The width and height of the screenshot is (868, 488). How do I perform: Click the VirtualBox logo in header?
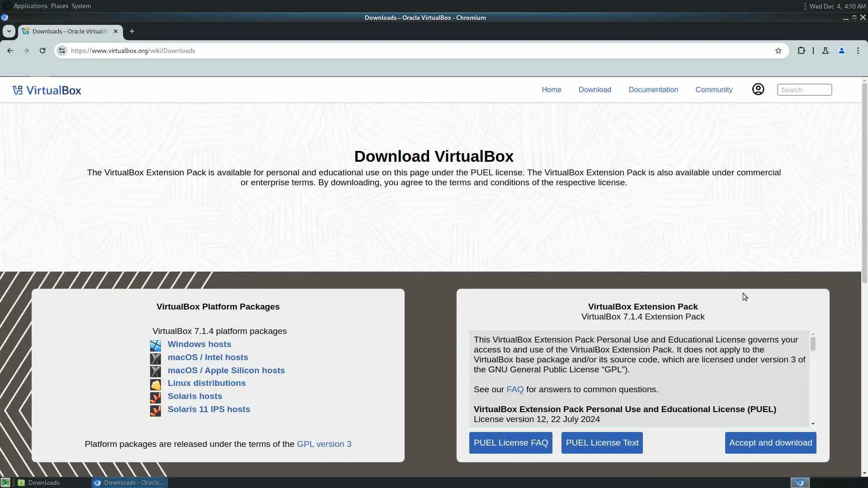coord(47,90)
